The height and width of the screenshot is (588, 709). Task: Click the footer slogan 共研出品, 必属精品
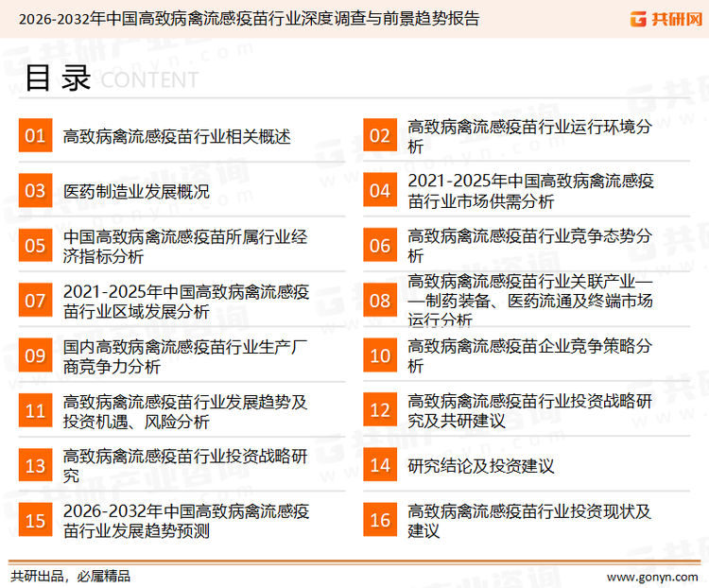[71, 577]
